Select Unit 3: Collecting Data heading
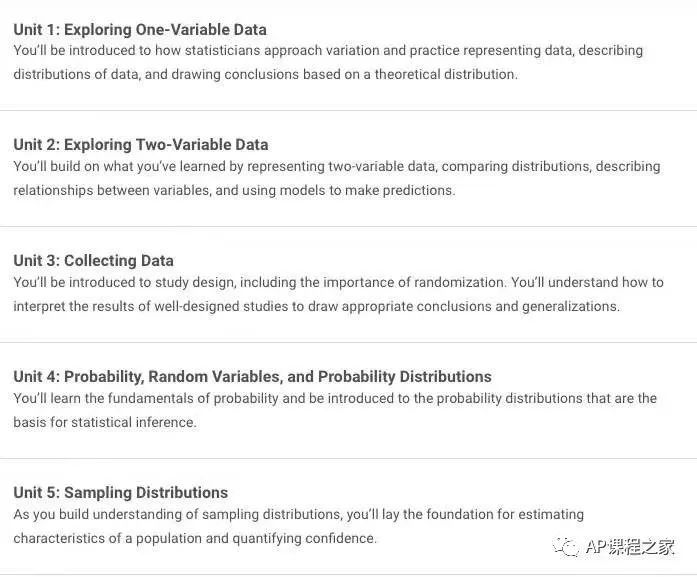 click(x=93, y=260)
